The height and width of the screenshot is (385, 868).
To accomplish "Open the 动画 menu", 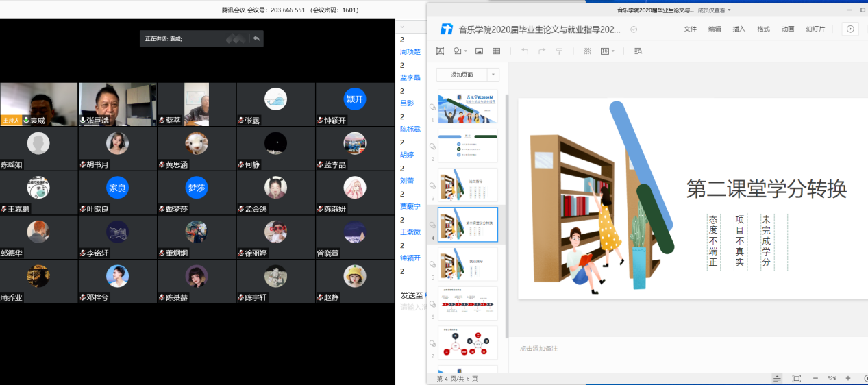I will pos(788,29).
